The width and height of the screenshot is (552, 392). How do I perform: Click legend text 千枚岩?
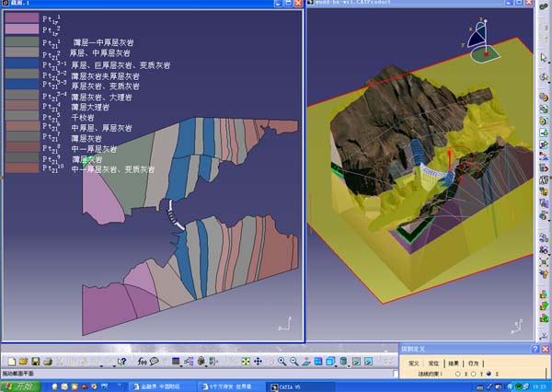click(x=83, y=118)
